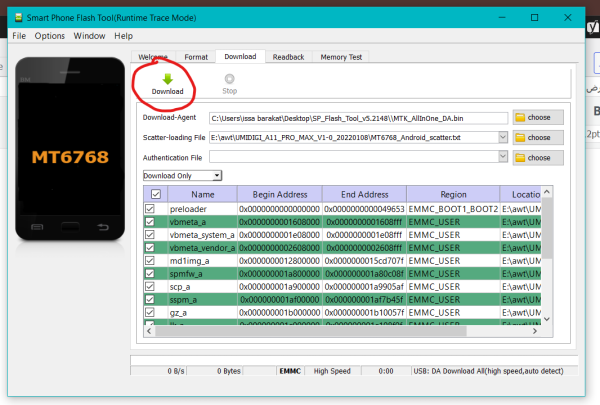The height and width of the screenshot is (405, 600).
Task: Click the Scatter-loading File path field
Action: tap(354, 137)
